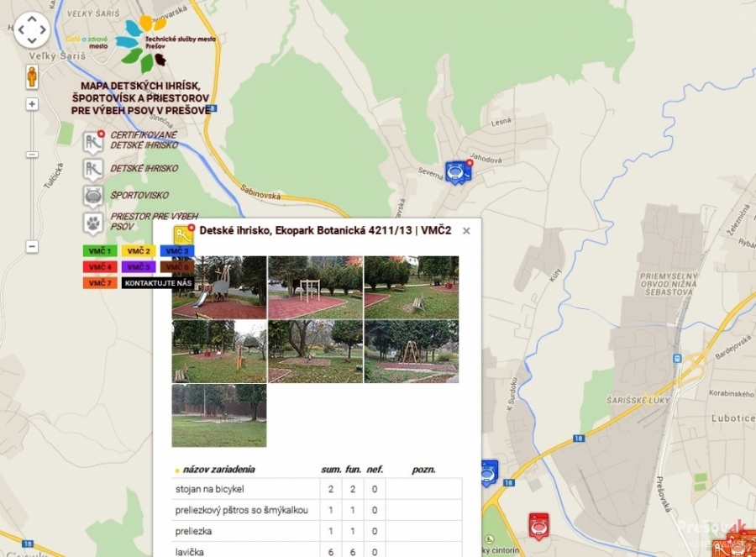Click the zoom slider handle

(32, 155)
